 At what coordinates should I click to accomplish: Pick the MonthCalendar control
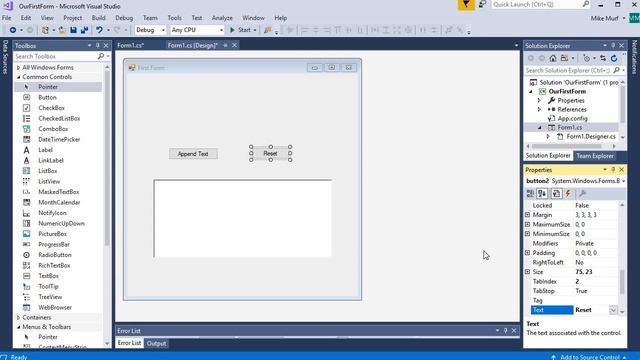tap(59, 202)
